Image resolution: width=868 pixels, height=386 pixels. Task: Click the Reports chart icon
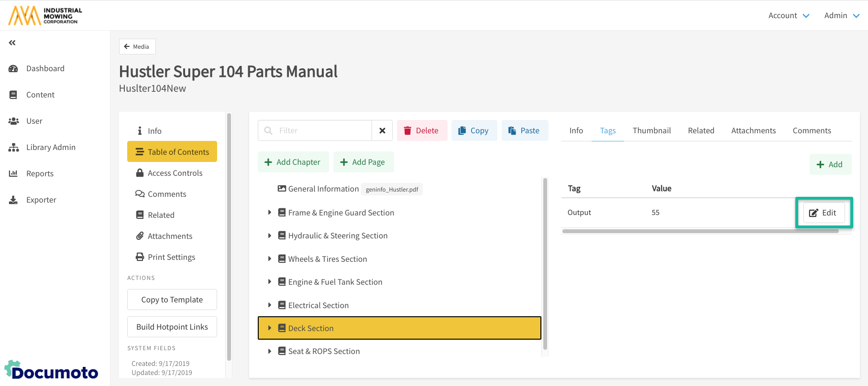click(13, 174)
